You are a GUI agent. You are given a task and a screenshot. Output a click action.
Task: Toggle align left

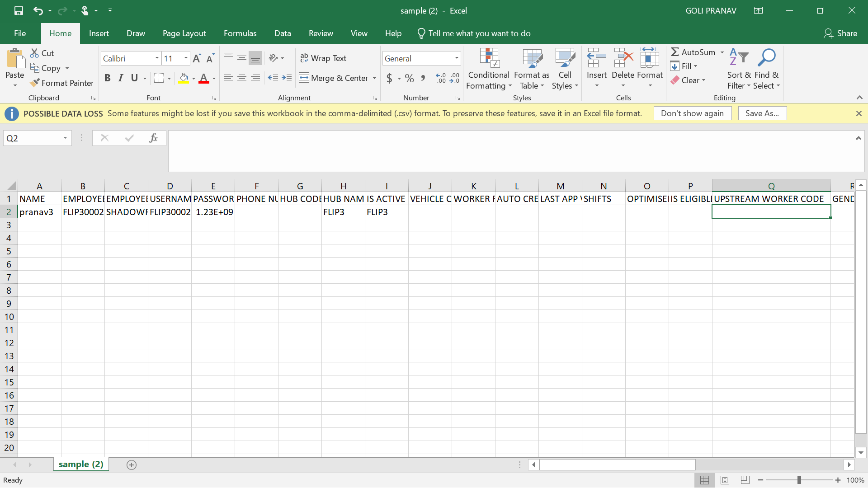(228, 78)
